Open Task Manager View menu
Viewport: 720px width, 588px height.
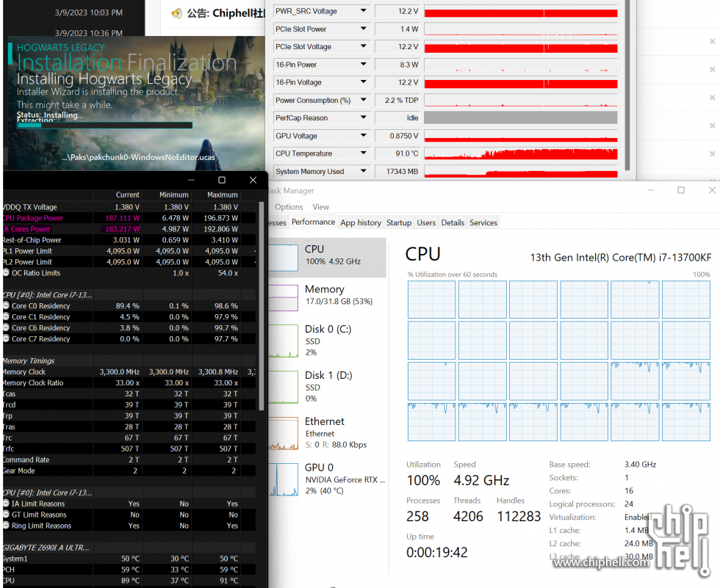pyautogui.click(x=320, y=207)
